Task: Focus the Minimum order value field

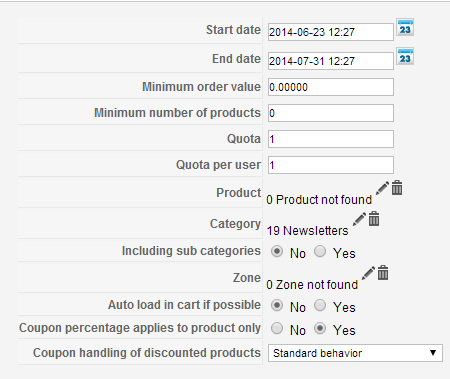Action: [x=331, y=87]
